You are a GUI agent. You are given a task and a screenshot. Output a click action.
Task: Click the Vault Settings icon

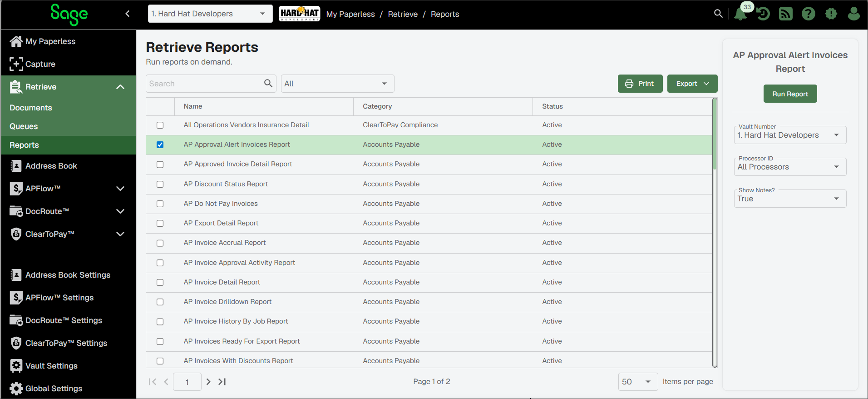click(x=16, y=366)
